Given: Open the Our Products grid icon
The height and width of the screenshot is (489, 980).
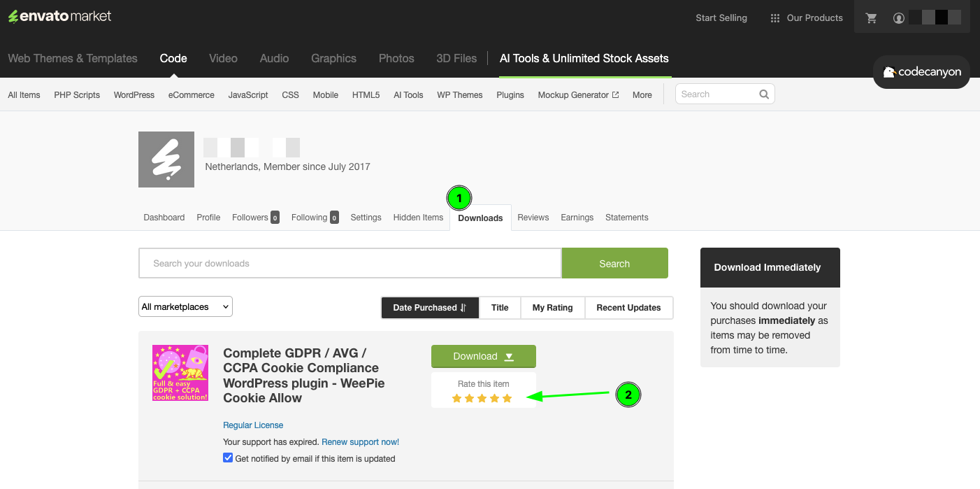Looking at the screenshot, I should click(775, 17).
